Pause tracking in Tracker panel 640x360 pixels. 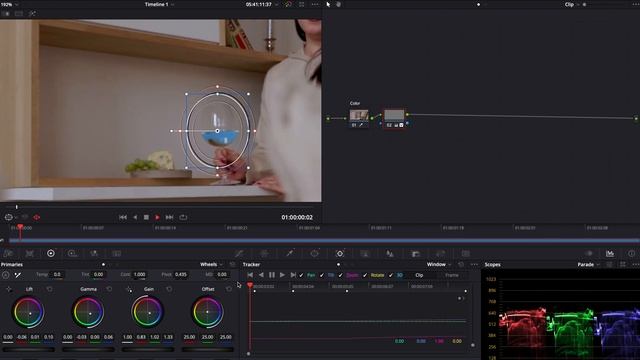(272, 275)
